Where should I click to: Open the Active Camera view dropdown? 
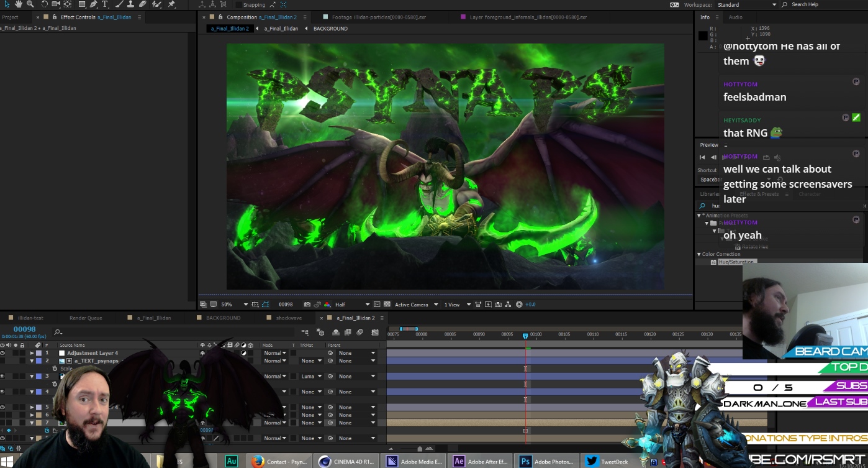pos(416,305)
